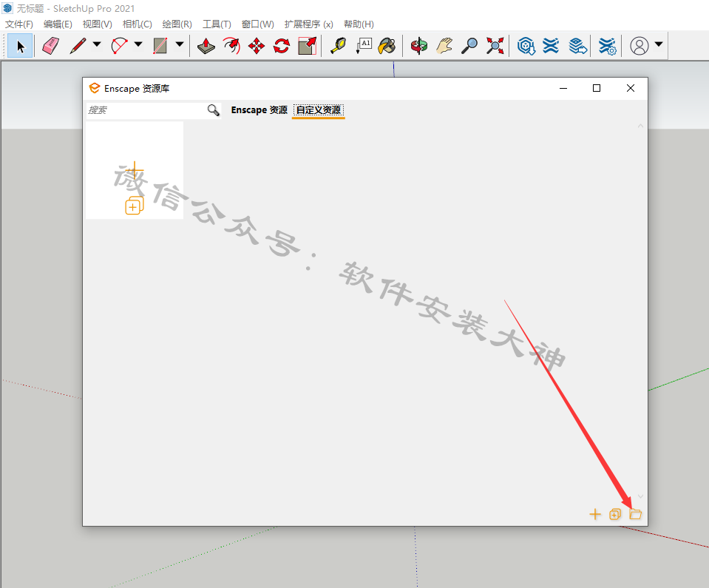Viewport: 709px width, 588px height.
Task: Expand the Arc tool dropdown arrow
Action: coord(138,44)
